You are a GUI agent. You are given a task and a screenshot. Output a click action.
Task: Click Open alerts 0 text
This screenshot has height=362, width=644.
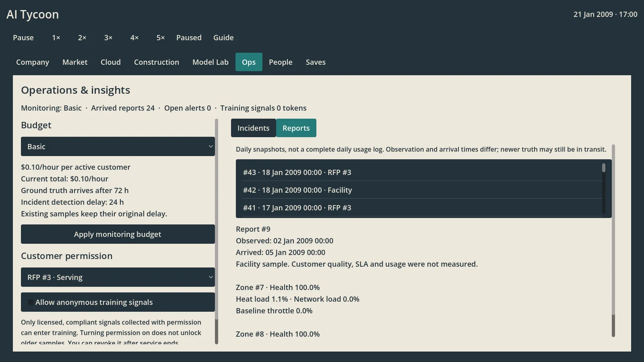[188, 108]
